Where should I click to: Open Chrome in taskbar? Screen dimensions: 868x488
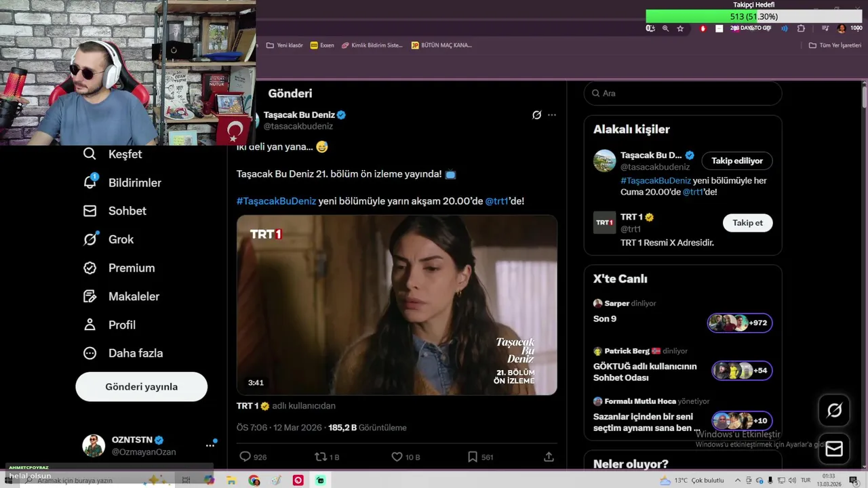pos(254,481)
